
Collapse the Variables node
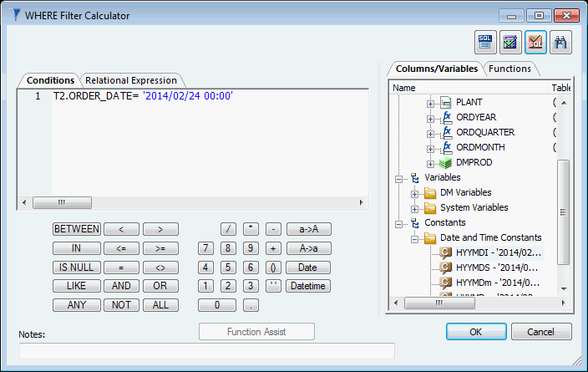tap(398, 179)
